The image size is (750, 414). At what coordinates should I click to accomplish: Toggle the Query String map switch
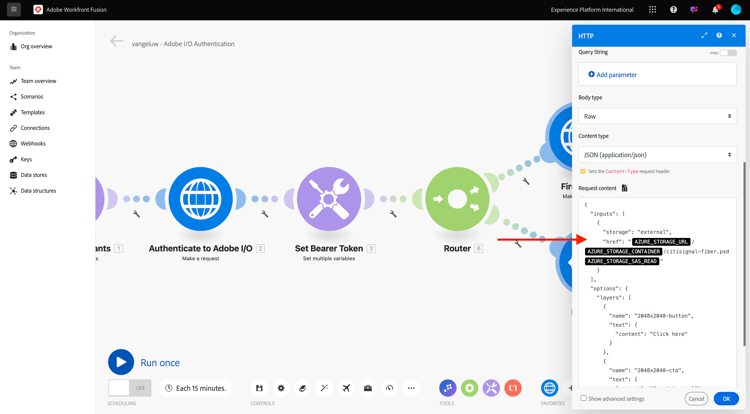pyautogui.click(x=728, y=53)
